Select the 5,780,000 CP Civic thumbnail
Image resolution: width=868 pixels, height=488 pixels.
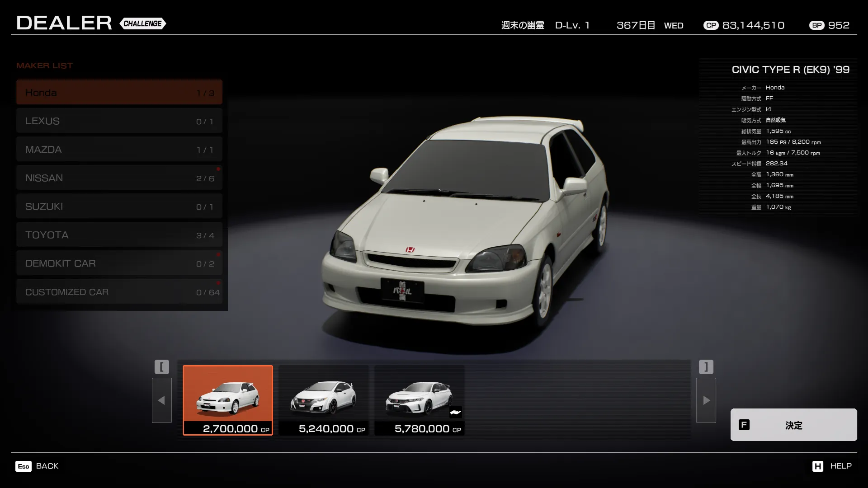(420, 400)
